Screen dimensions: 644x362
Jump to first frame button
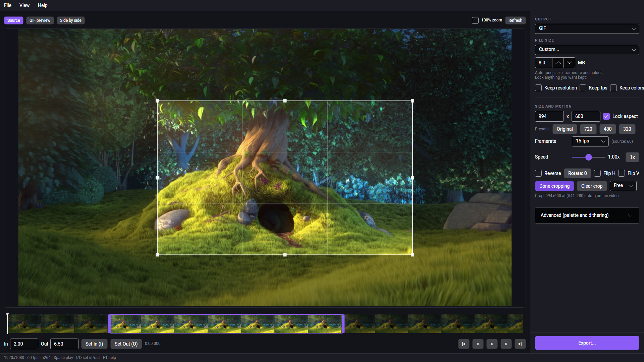point(464,344)
